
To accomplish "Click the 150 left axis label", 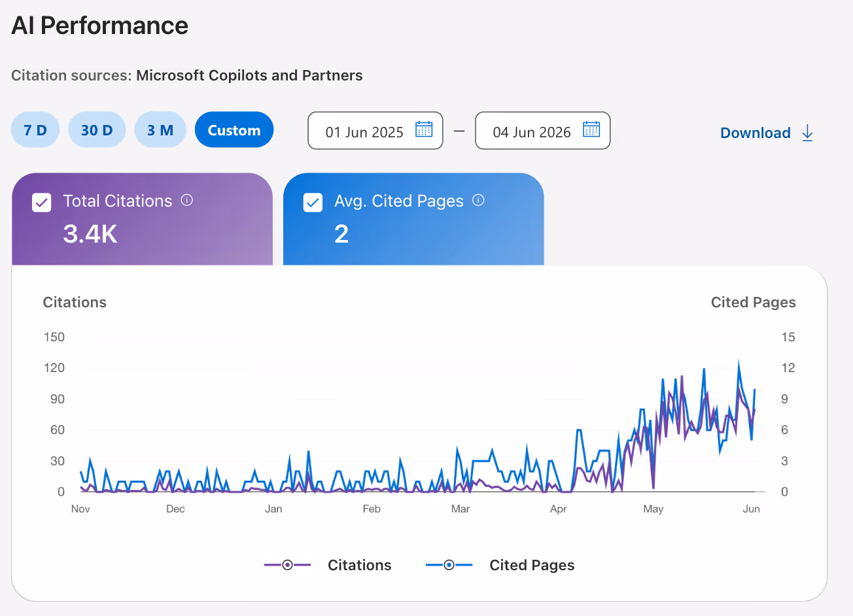I will tap(54, 337).
